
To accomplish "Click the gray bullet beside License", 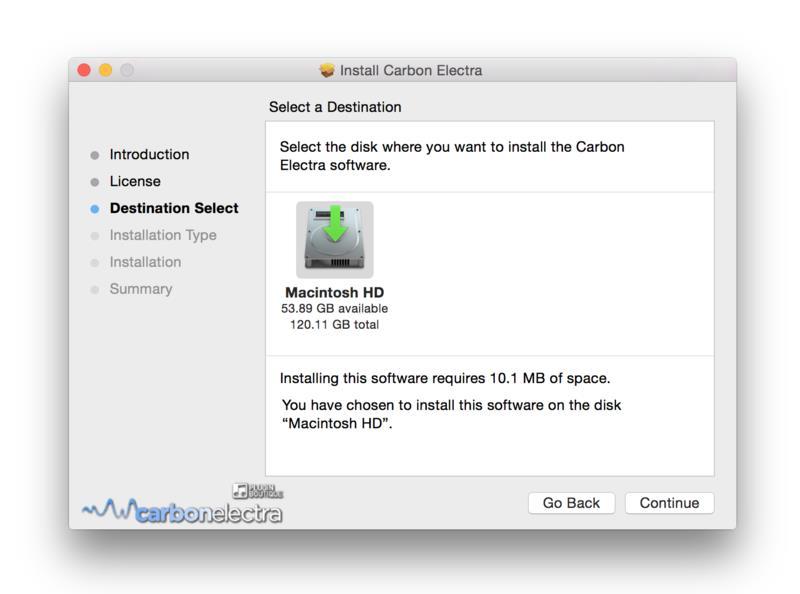I will pyautogui.click(x=95, y=182).
